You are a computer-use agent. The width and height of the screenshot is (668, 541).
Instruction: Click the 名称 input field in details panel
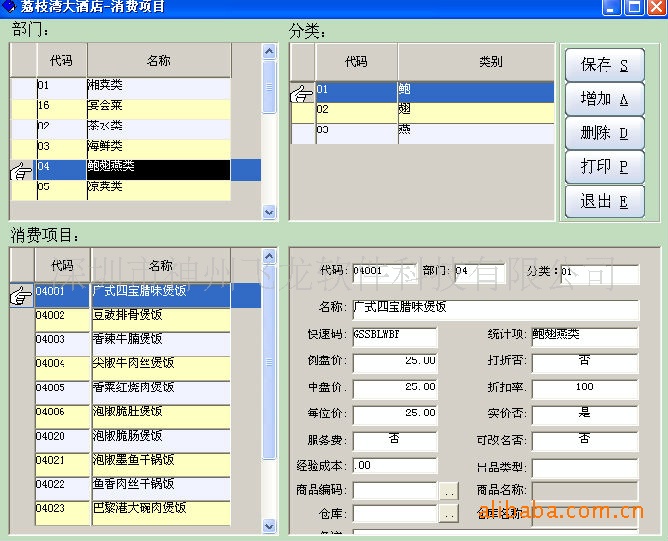point(495,309)
